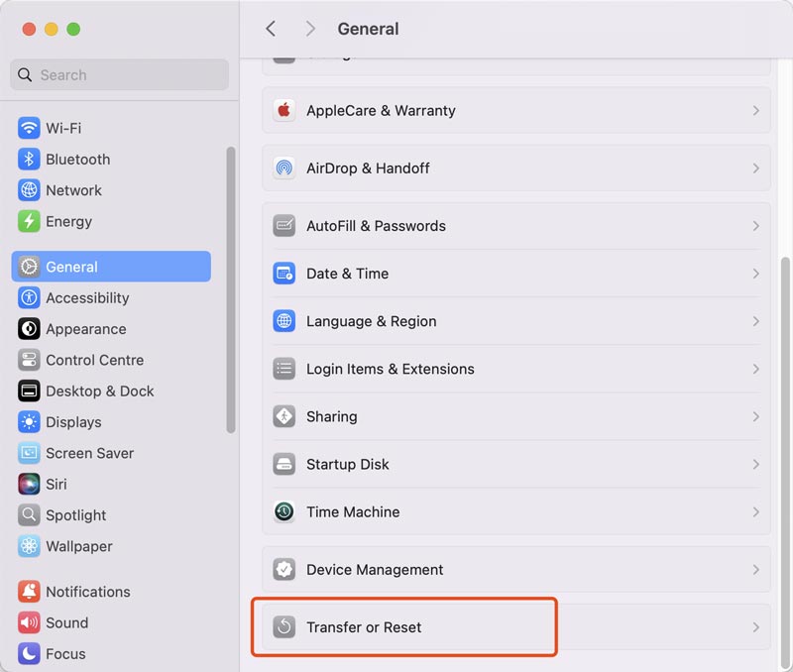This screenshot has height=672, width=793.
Task: Select Bluetooth label in sidebar
Action: coord(78,160)
